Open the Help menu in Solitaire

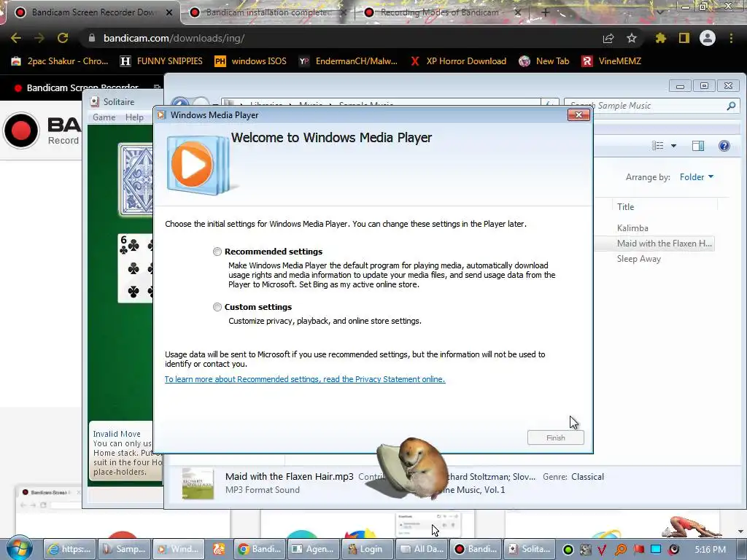point(134,117)
